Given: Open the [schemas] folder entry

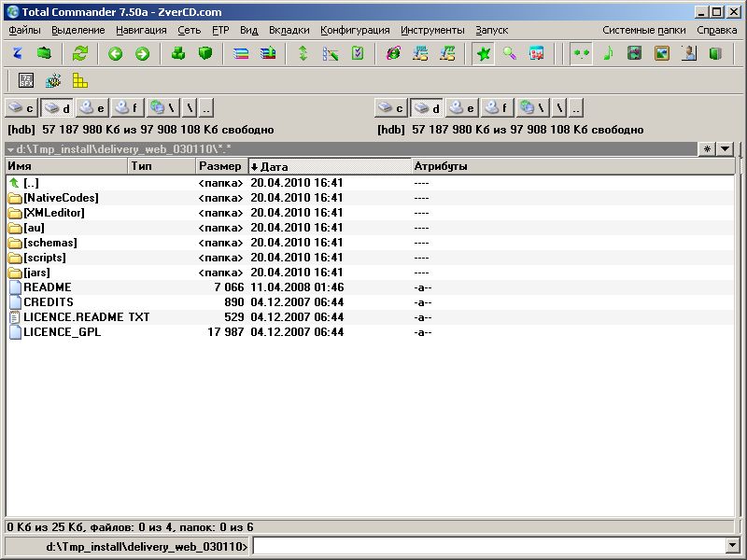Looking at the screenshot, I should click(x=50, y=243).
